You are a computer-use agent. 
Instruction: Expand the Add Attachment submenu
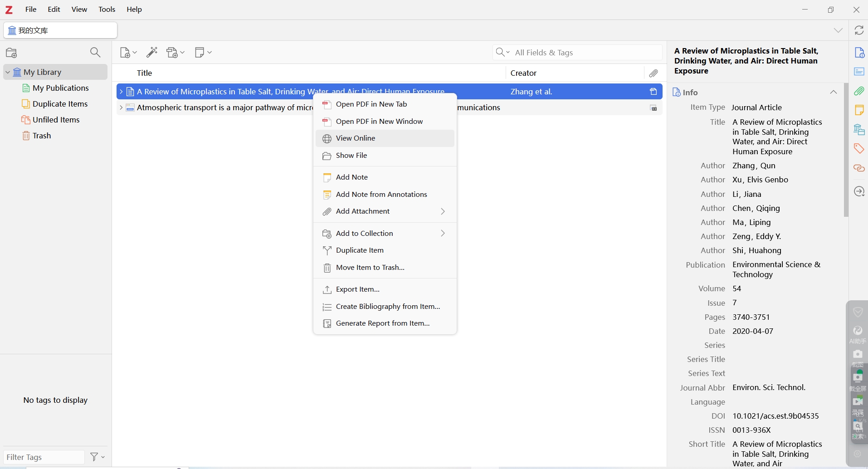[385, 211]
